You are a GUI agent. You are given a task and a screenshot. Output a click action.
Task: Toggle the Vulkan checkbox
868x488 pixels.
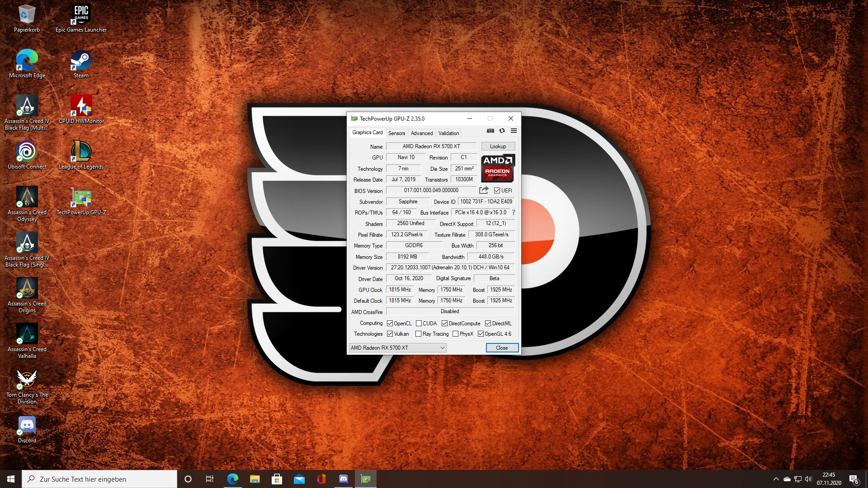point(390,334)
